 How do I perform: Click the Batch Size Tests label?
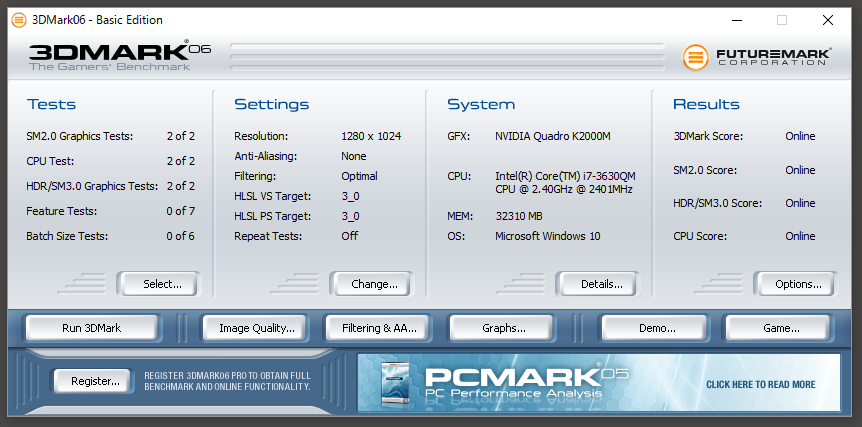[x=67, y=236]
